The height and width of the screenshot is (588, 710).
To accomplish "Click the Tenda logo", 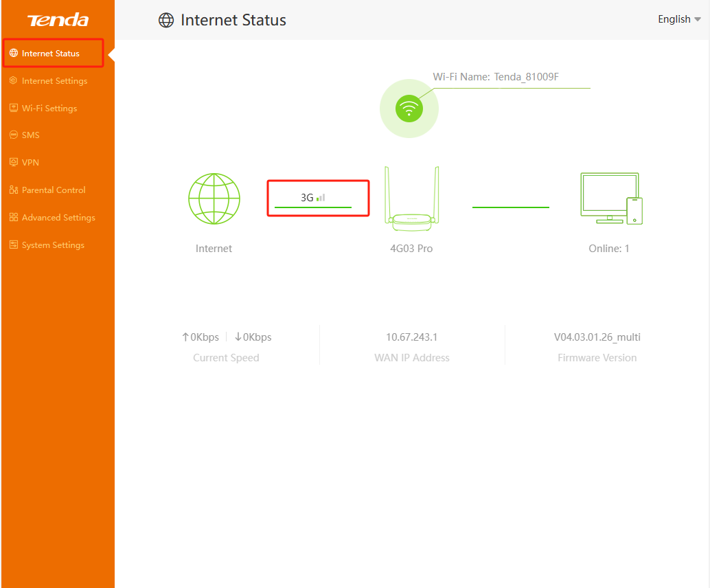I will [58, 20].
